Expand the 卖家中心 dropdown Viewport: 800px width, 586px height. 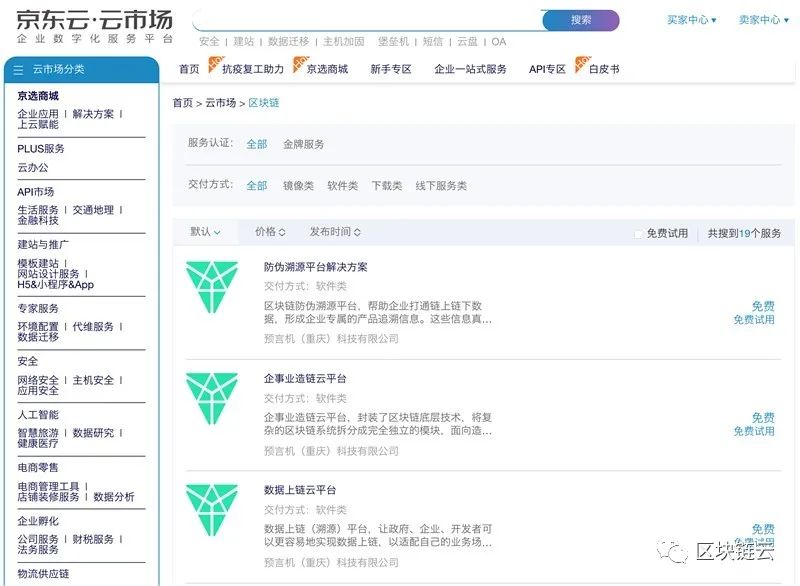pos(763,20)
